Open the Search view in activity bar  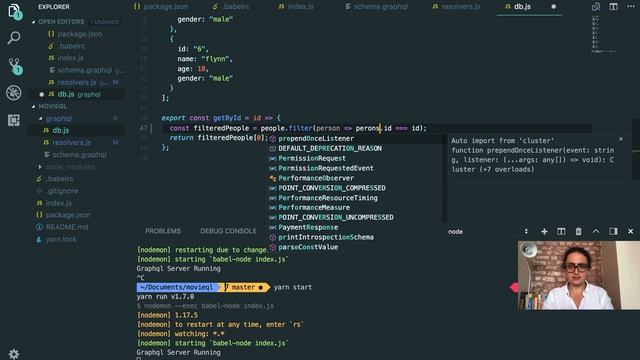tap(14, 38)
